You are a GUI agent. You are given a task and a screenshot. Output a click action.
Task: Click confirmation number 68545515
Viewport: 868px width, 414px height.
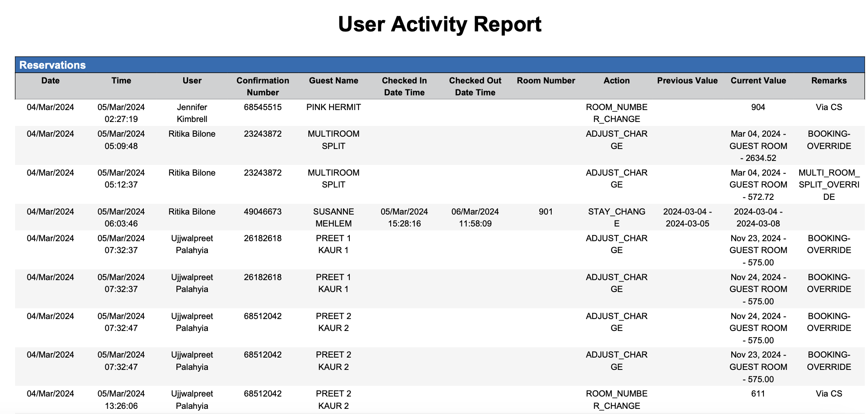pyautogui.click(x=263, y=107)
